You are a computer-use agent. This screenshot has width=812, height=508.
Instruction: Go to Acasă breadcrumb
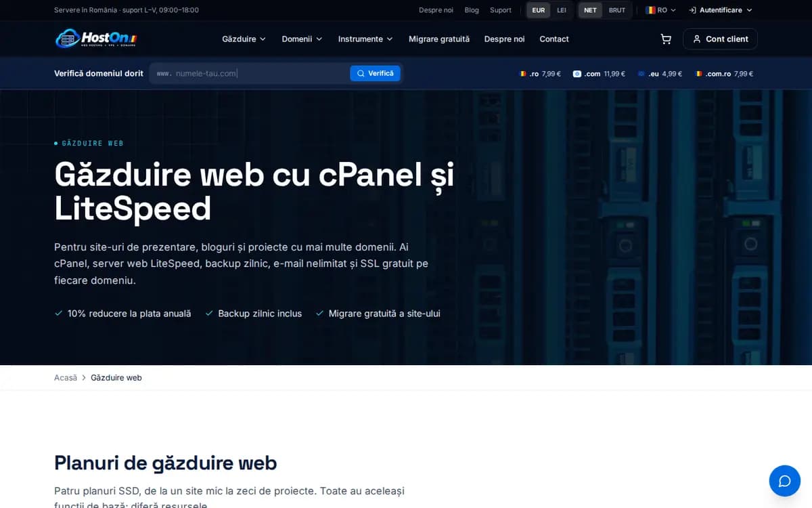pos(66,378)
